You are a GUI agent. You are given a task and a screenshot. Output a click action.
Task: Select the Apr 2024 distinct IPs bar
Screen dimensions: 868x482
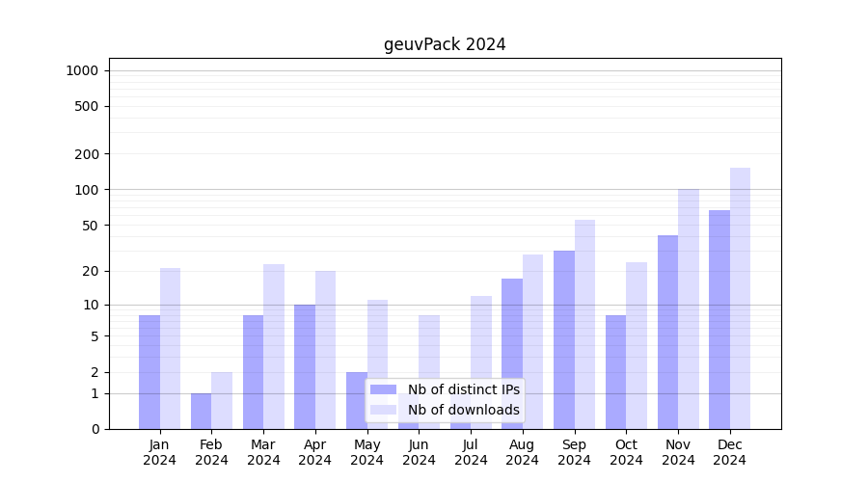click(305, 366)
